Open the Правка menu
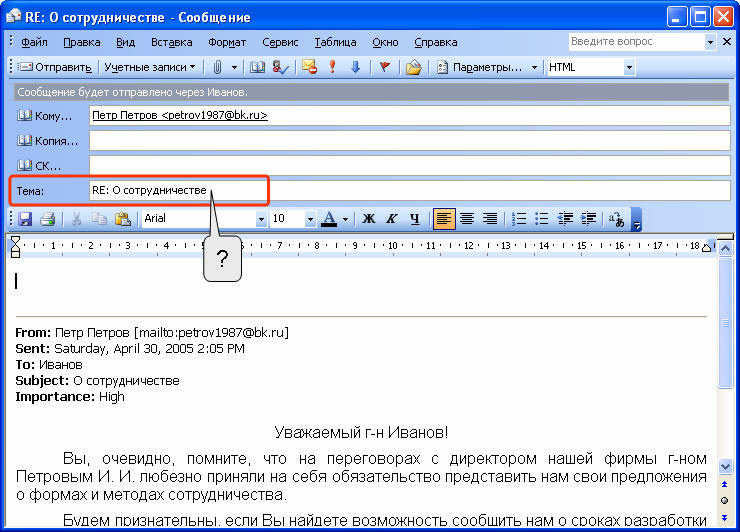This screenshot has height=532, width=740. [82, 42]
